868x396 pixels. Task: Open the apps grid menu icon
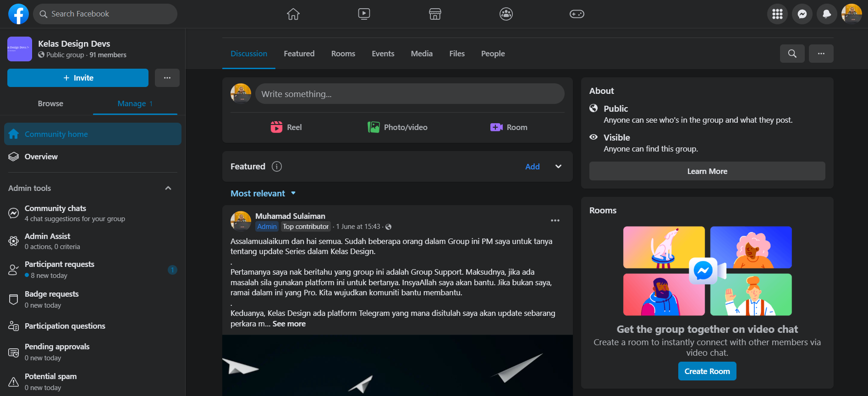777,14
